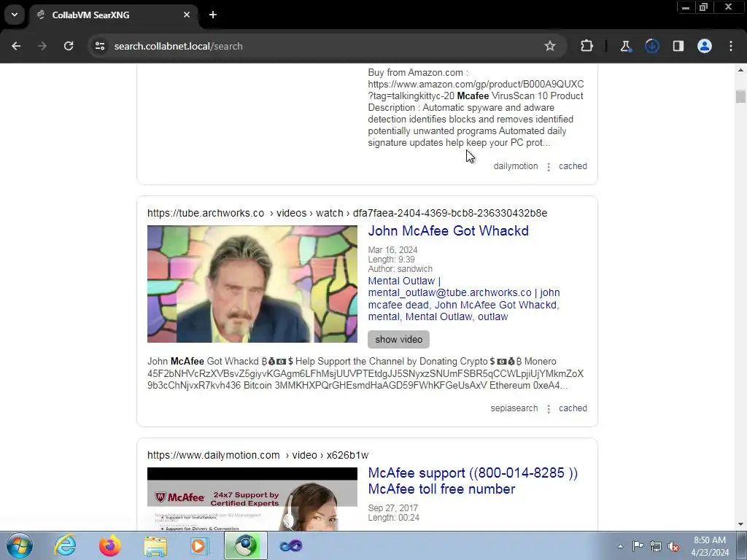Select the active browser taskbar button
Screen dimensions: 747x560
coord(246,545)
